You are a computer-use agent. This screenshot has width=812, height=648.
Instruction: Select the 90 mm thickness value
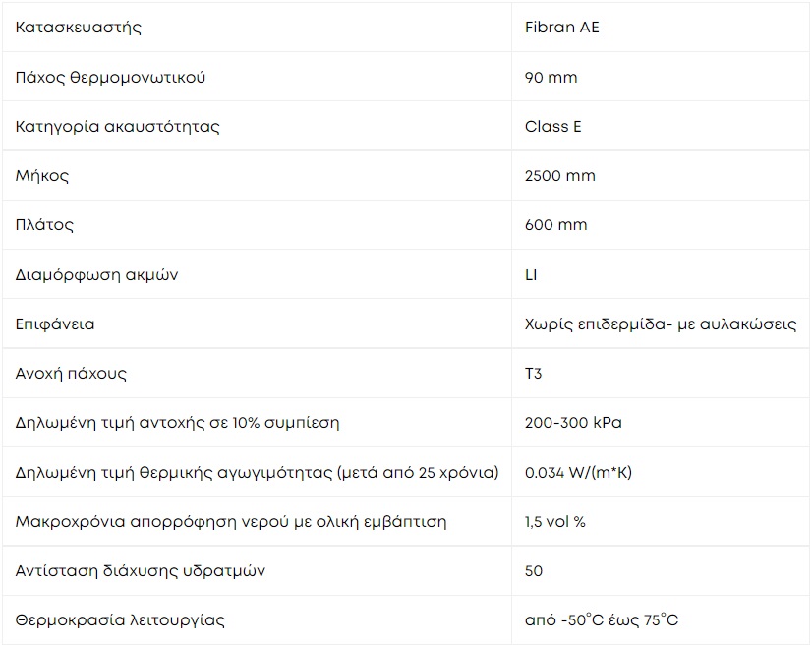[x=551, y=77]
